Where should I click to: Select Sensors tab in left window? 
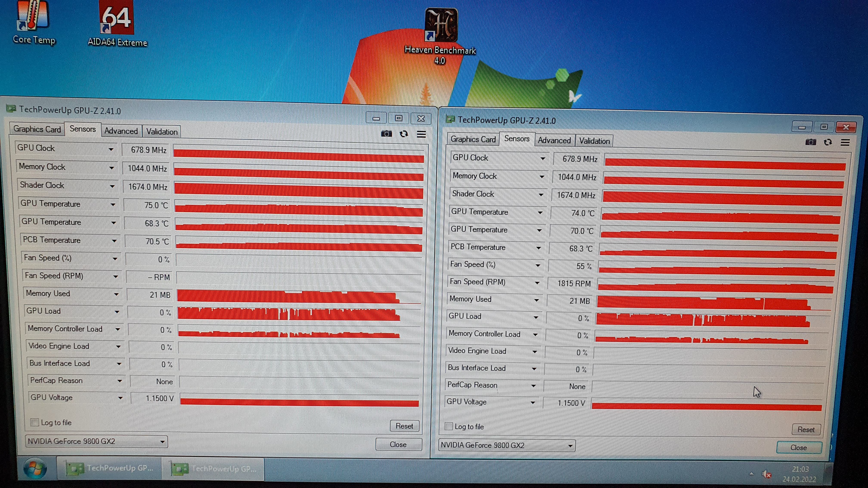click(82, 129)
